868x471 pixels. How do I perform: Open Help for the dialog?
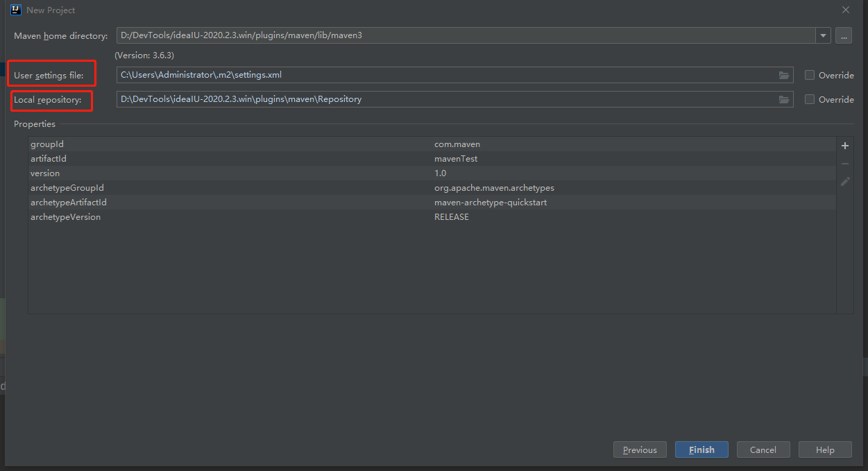pyautogui.click(x=825, y=449)
